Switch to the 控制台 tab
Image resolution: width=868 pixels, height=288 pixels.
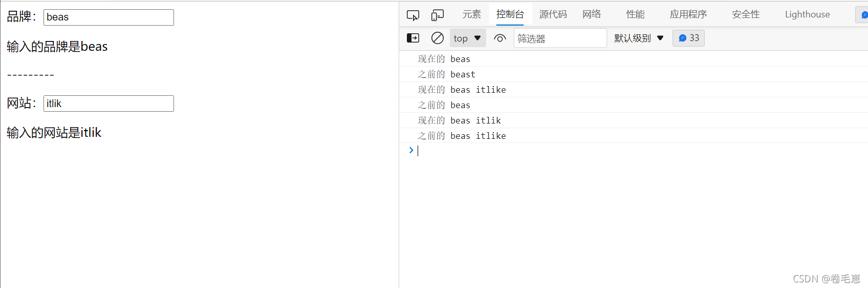pos(510,14)
